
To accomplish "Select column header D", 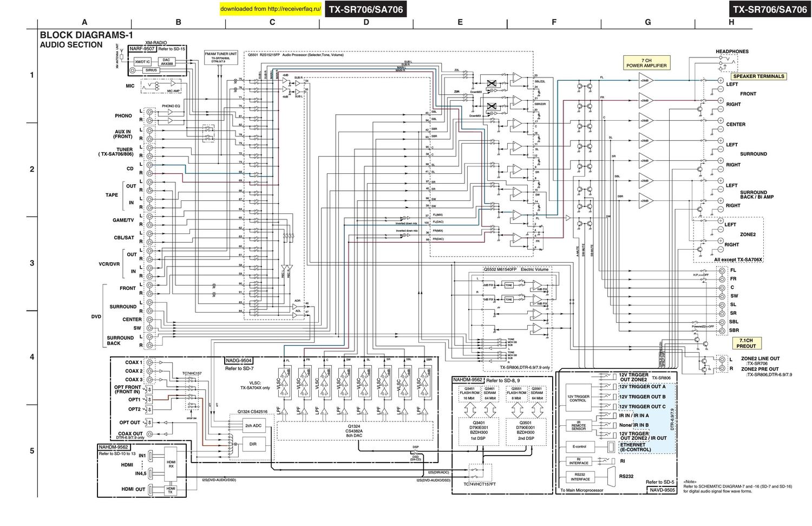I will coord(366,22).
